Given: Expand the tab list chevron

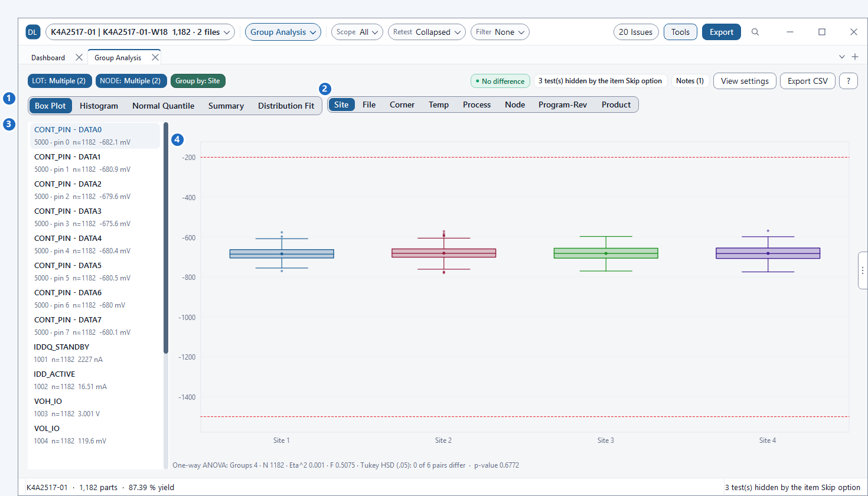Looking at the screenshot, I should click(x=842, y=57).
